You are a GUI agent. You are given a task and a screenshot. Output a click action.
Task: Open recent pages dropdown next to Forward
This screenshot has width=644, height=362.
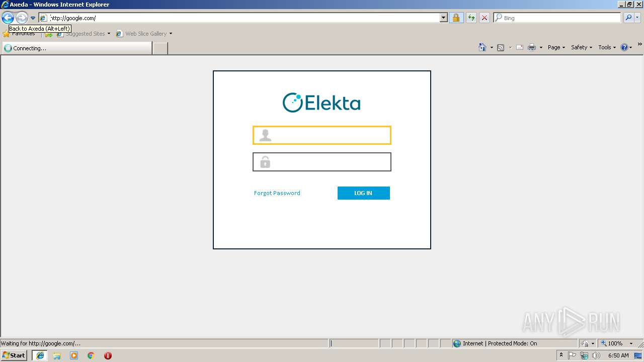click(33, 18)
